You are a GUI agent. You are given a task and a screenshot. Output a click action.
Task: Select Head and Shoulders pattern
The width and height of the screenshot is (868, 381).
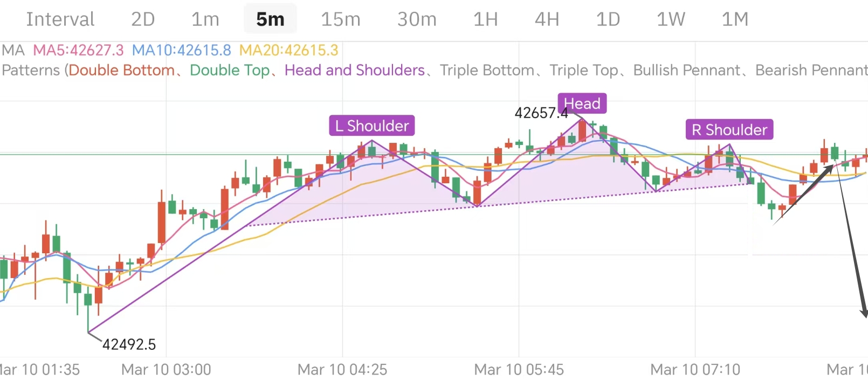point(354,70)
